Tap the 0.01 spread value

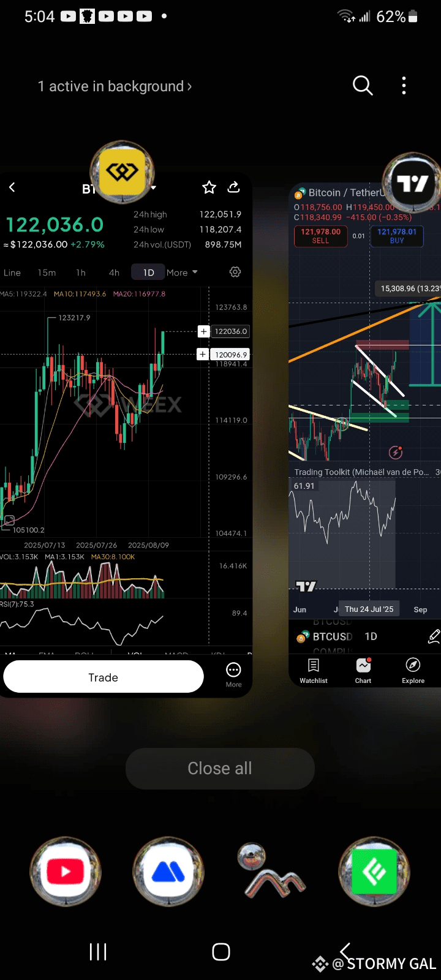(x=359, y=236)
